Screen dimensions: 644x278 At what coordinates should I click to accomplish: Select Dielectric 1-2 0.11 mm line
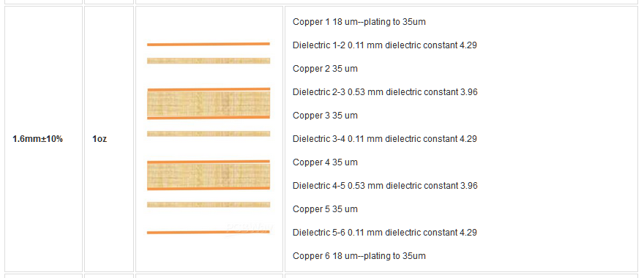(x=384, y=45)
